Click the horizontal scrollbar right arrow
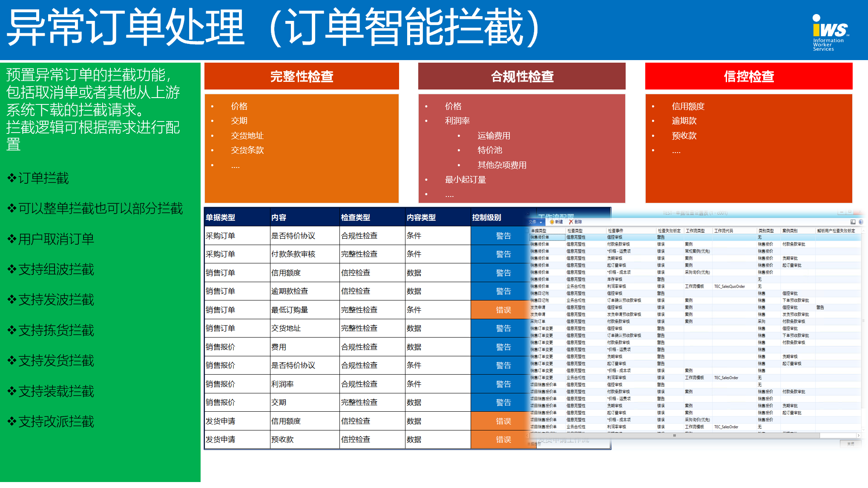 [859, 436]
